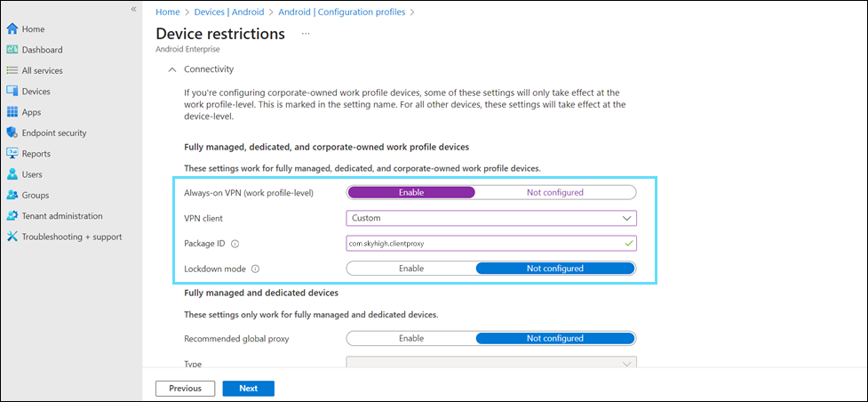Open the Dashboard icon in sidebar

coord(12,50)
